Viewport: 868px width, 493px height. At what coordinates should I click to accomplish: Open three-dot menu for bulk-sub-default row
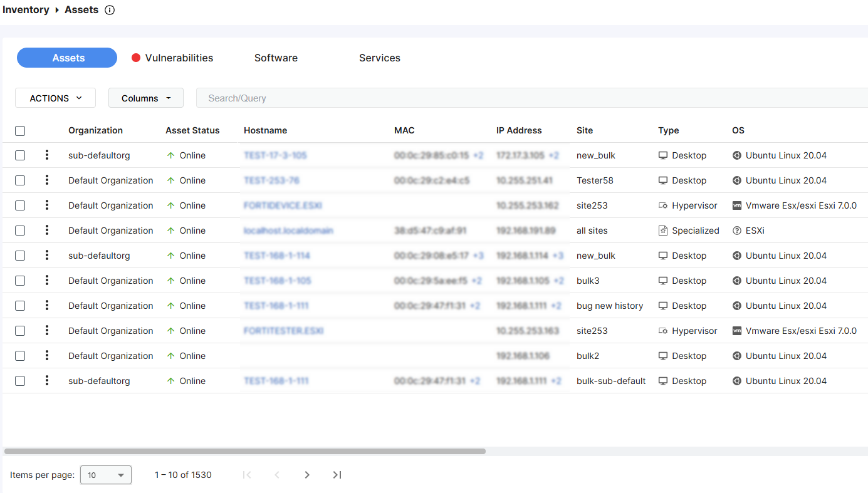tap(47, 381)
